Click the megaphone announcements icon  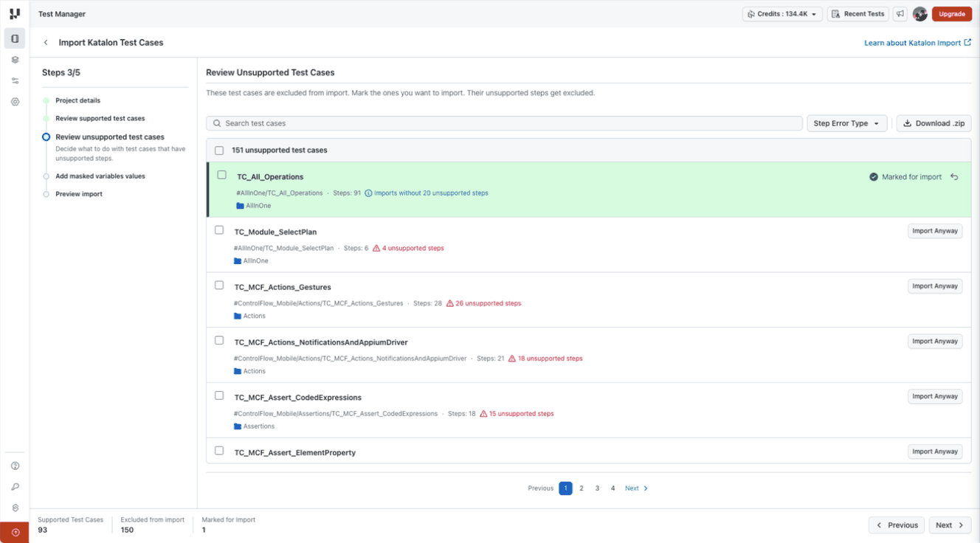click(x=900, y=14)
